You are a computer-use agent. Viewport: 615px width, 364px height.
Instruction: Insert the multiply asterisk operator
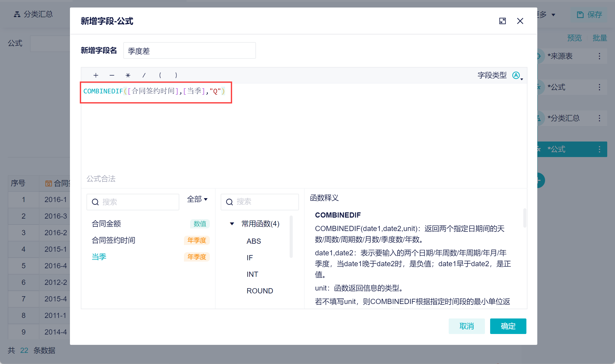tap(128, 75)
